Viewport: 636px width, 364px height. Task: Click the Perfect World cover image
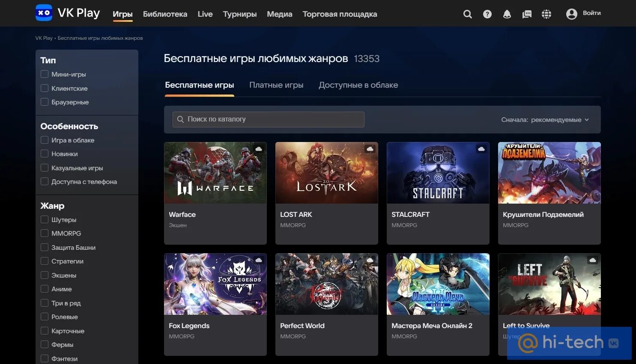click(x=327, y=284)
